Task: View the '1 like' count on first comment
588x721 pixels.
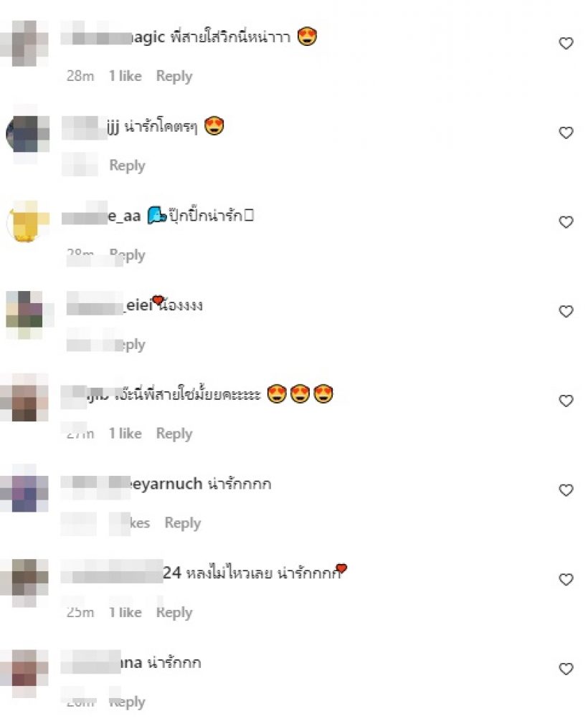Action: click(125, 76)
